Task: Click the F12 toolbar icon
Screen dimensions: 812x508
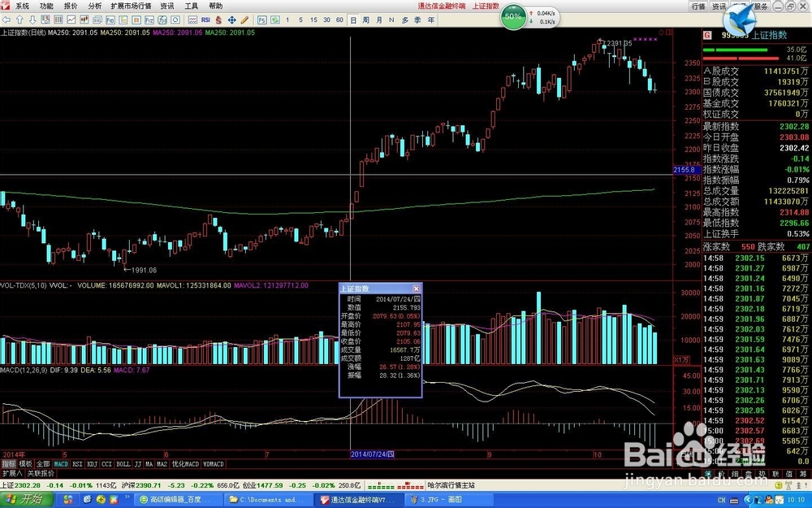Action: pyautogui.click(x=149, y=20)
